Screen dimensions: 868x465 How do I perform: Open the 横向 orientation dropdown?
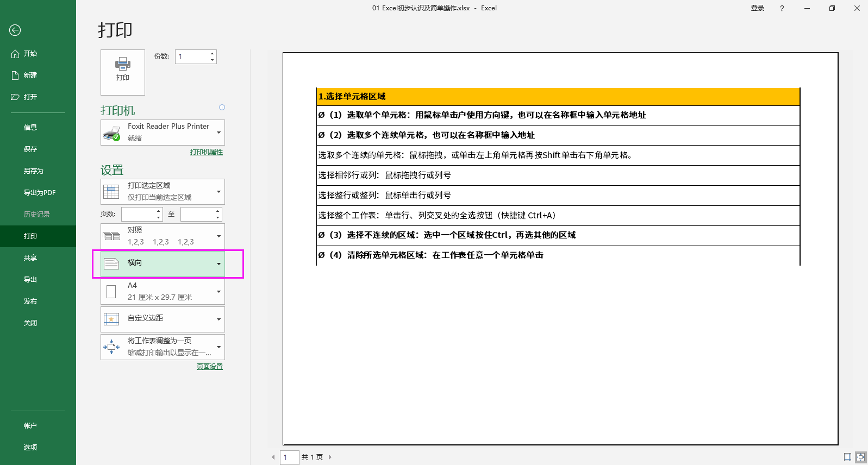click(x=163, y=264)
